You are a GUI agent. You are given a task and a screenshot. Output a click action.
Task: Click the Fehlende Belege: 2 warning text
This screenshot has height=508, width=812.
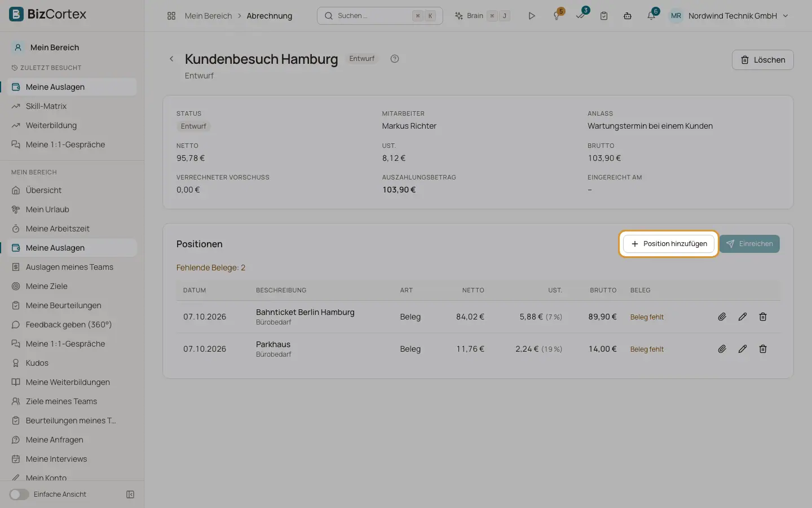tap(211, 268)
